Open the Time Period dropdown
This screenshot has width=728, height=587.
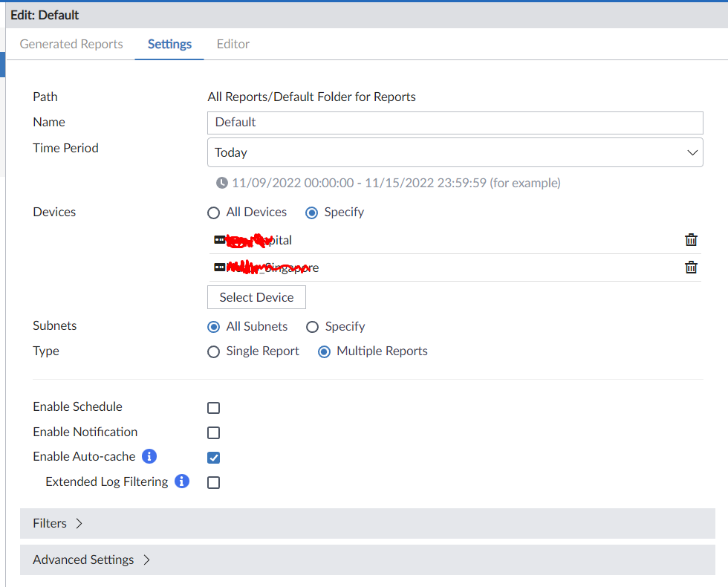[x=455, y=152]
